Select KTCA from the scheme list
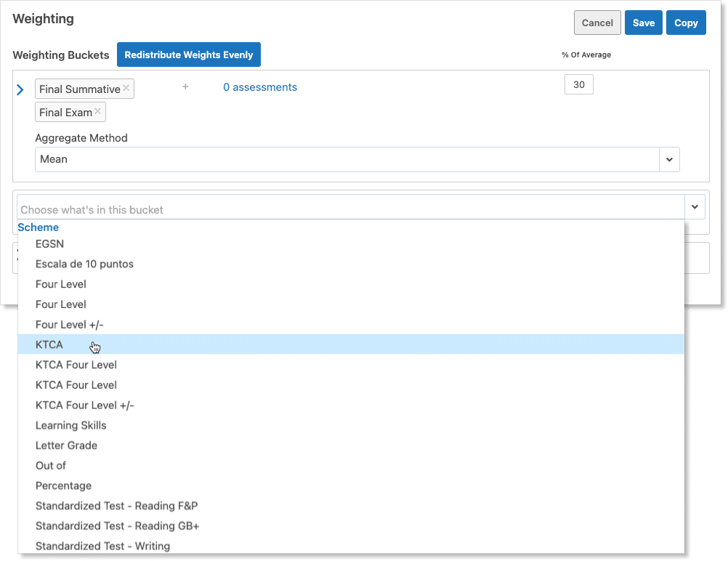 [49, 344]
